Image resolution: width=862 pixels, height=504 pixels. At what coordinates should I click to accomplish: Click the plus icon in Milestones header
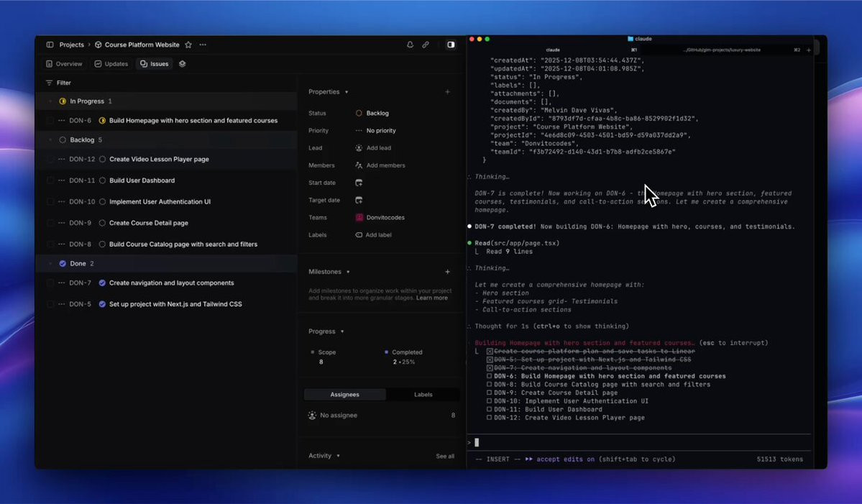[447, 272]
